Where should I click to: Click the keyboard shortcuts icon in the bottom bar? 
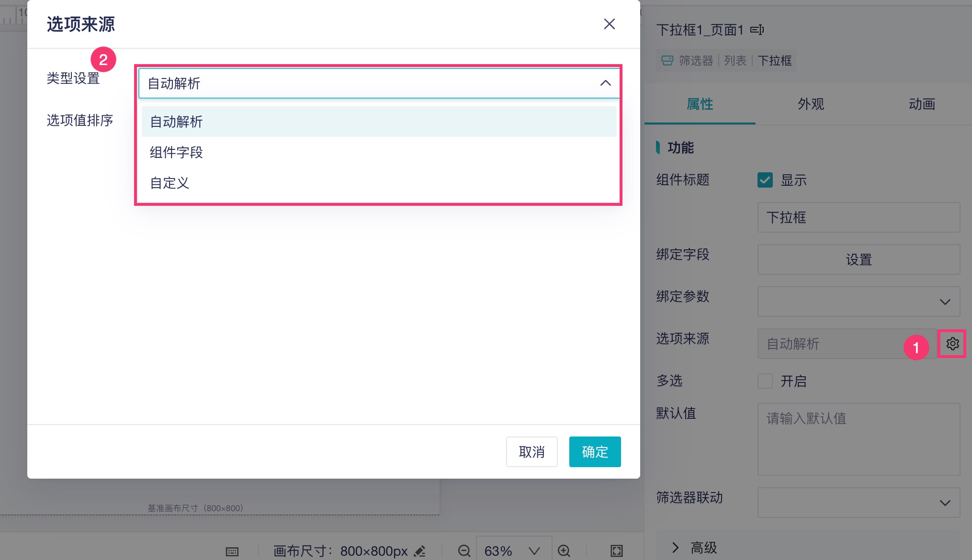(232, 551)
